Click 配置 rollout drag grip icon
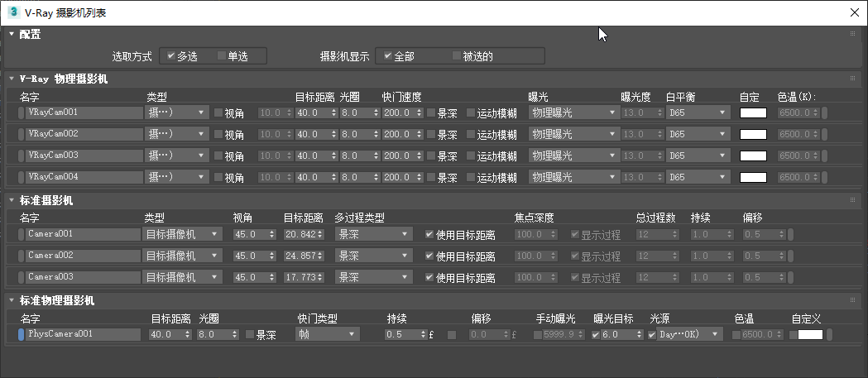Screen dimensions: 868x378 (852, 34)
